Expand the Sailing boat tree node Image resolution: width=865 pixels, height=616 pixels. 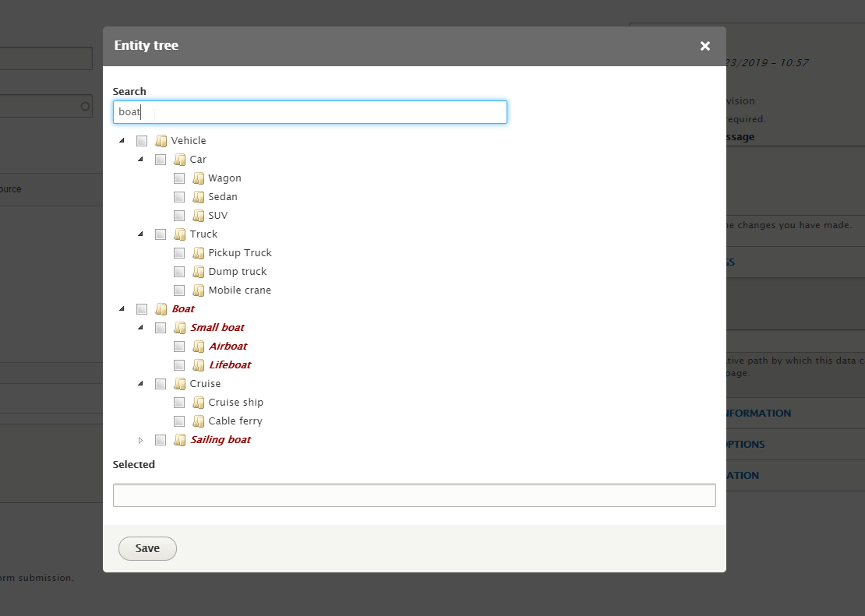point(141,440)
